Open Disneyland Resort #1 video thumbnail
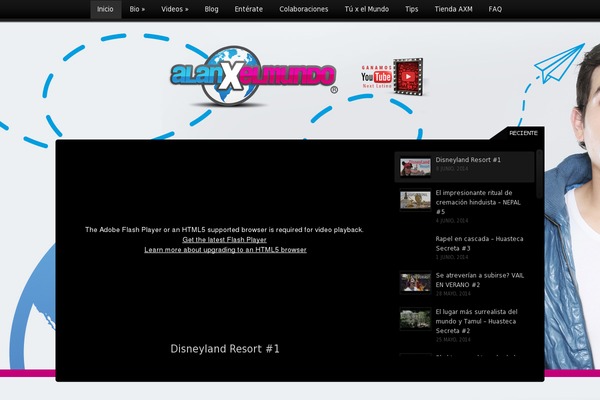 (x=415, y=167)
